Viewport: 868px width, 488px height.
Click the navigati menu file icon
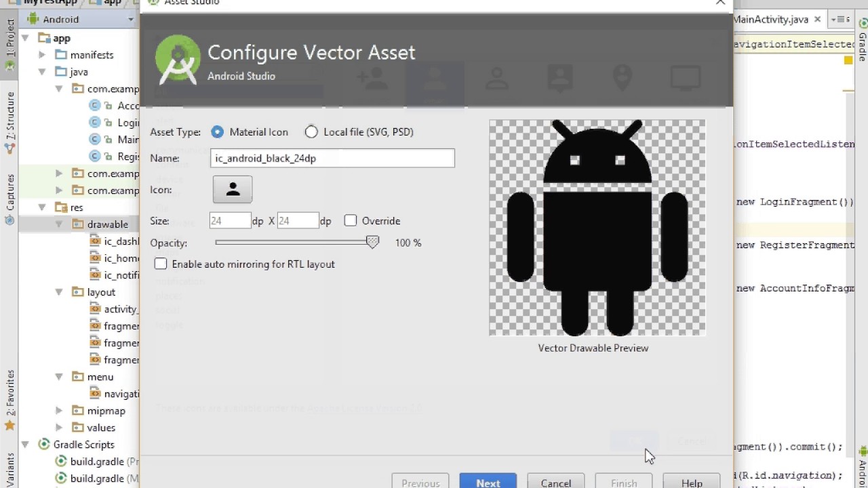pyautogui.click(x=96, y=393)
